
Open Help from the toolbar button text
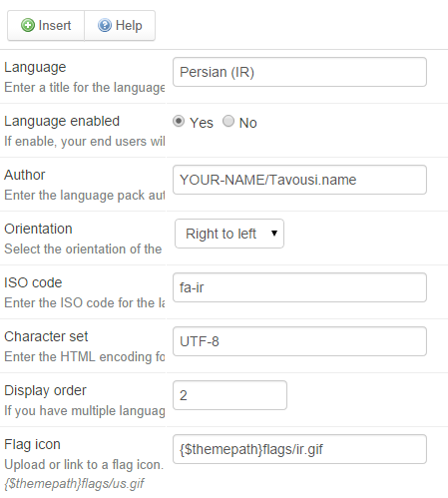[129, 26]
